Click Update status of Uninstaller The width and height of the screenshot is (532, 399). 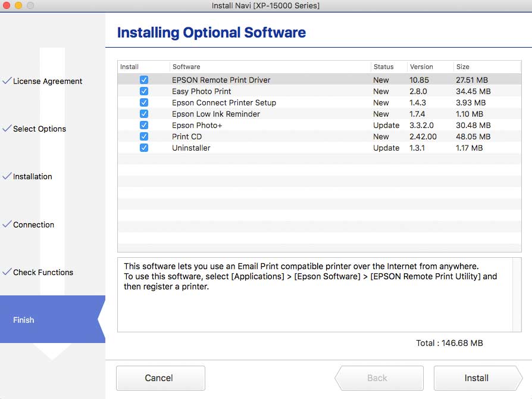click(x=386, y=148)
